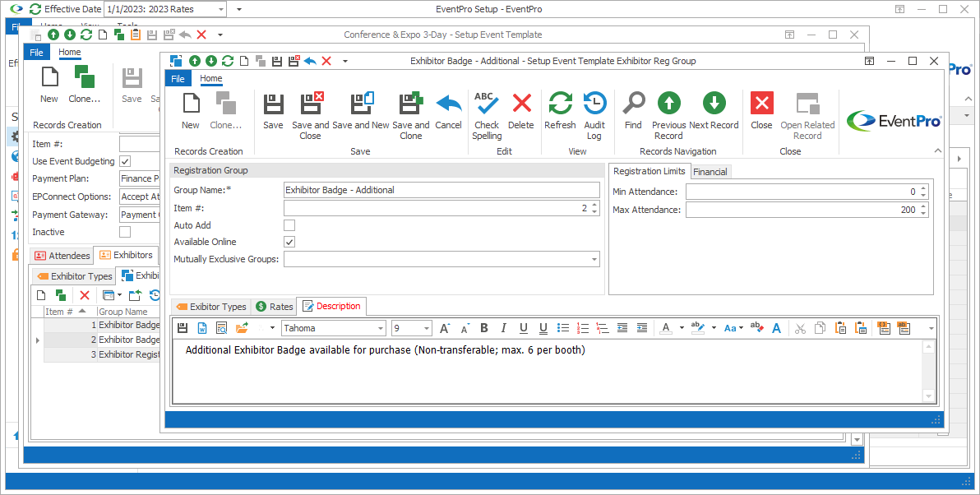Open the font size 9 dropdown

(426, 328)
